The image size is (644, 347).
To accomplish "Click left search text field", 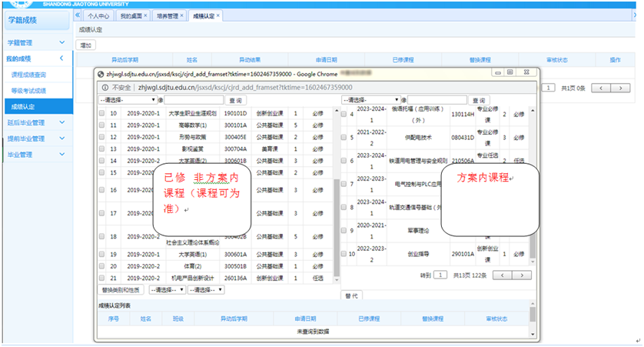I will coord(194,100).
